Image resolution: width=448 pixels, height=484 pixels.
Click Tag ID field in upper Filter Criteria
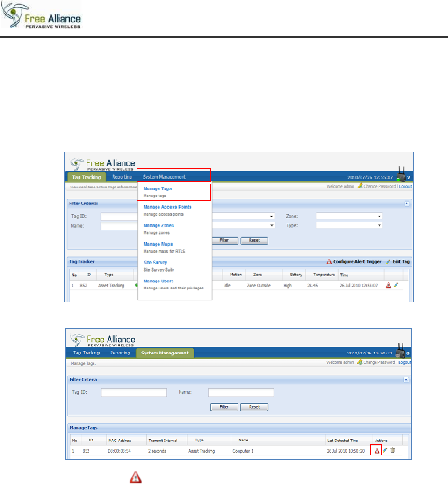click(x=119, y=217)
